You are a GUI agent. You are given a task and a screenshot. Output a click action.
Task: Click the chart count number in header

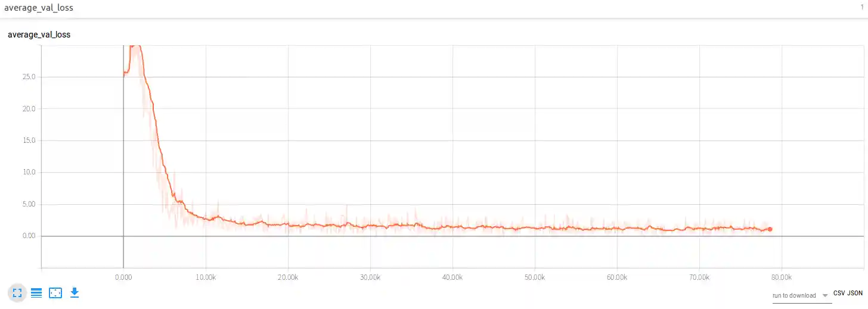pyautogui.click(x=862, y=7)
